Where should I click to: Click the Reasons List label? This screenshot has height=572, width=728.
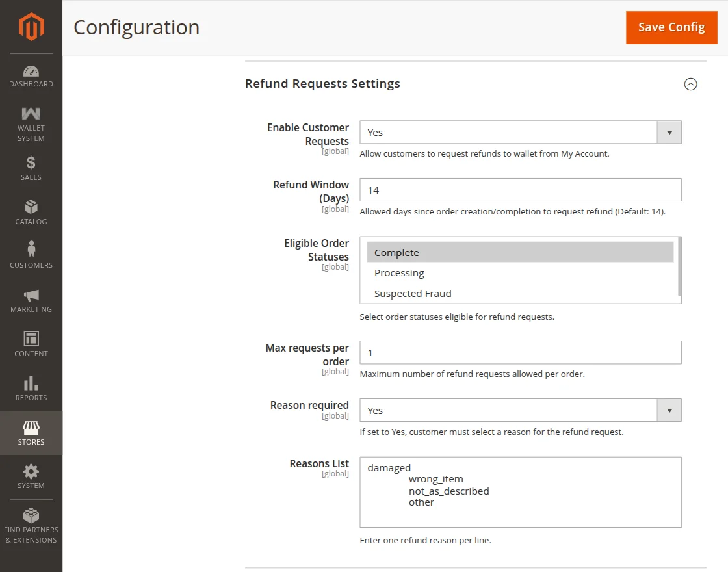pos(319,463)
